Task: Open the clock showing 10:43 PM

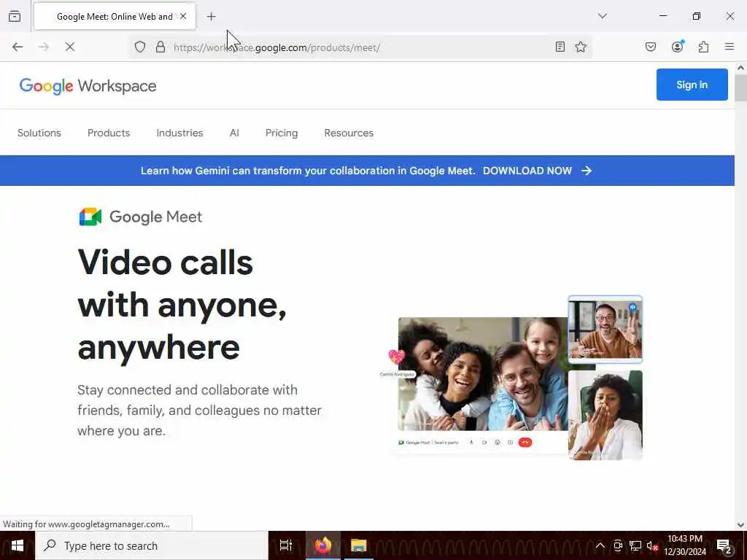Action: tap(685, 545)
